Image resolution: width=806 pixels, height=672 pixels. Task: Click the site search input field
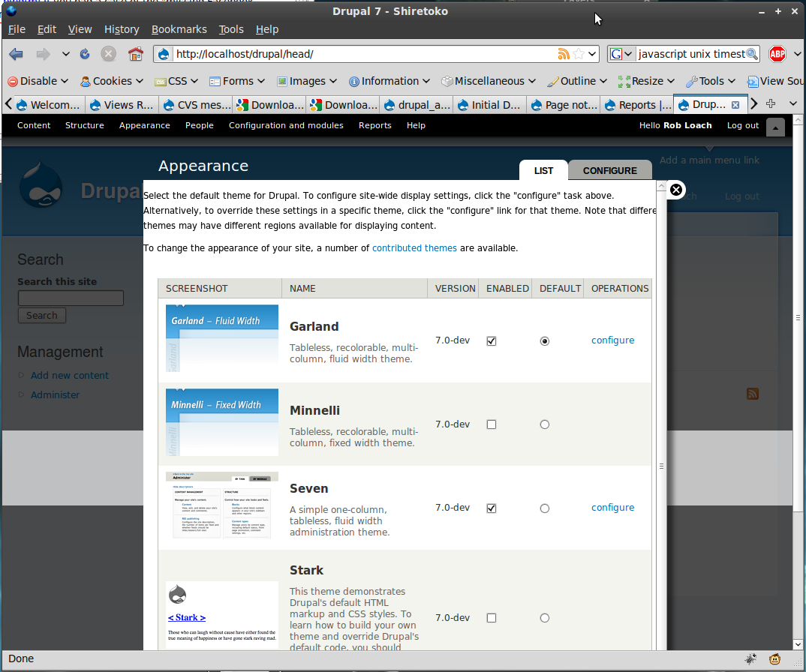(71, 298)
